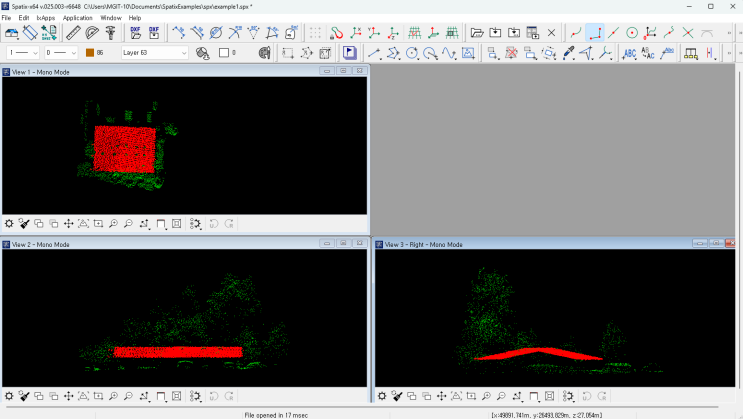Toggle the green X intersection snap
Viewport: 743px width, 419px height.
pos(688,33)
